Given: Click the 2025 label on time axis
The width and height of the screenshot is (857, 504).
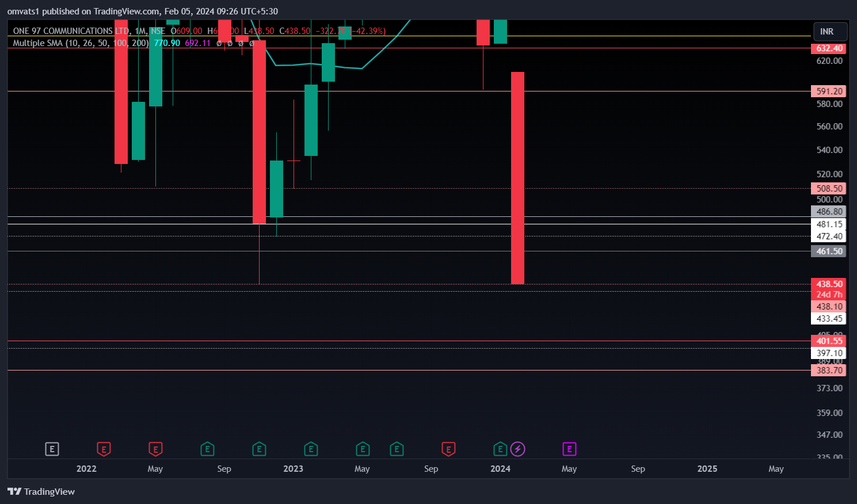Looking at the screenshot, I should coord(707,468).
